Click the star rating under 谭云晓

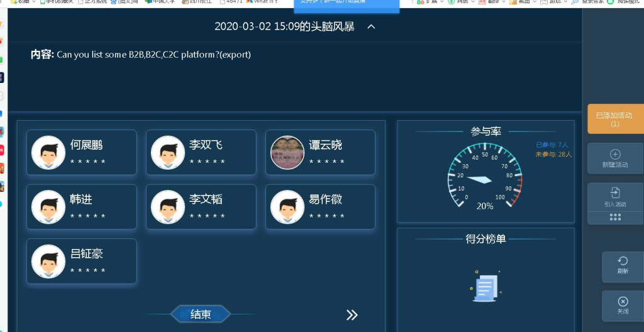tap(327, 162)
